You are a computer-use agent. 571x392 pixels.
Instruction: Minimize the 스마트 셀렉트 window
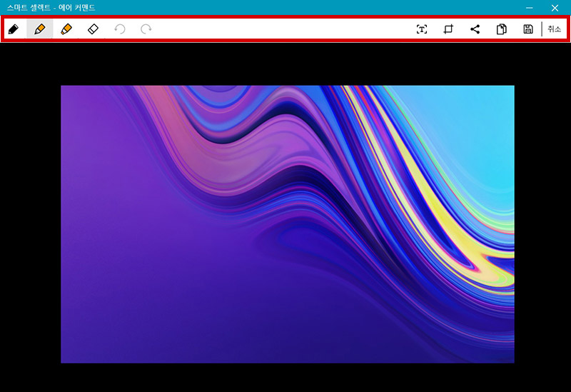[529, 7]
